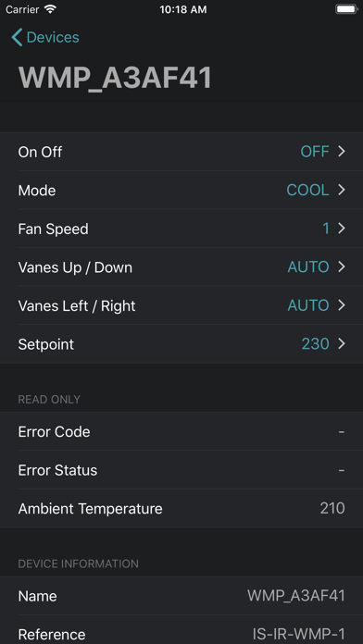Image resolution: width=363 pixels, height=644 pixels.
Task: Open the Mode setting row
Action: point(181,191)
